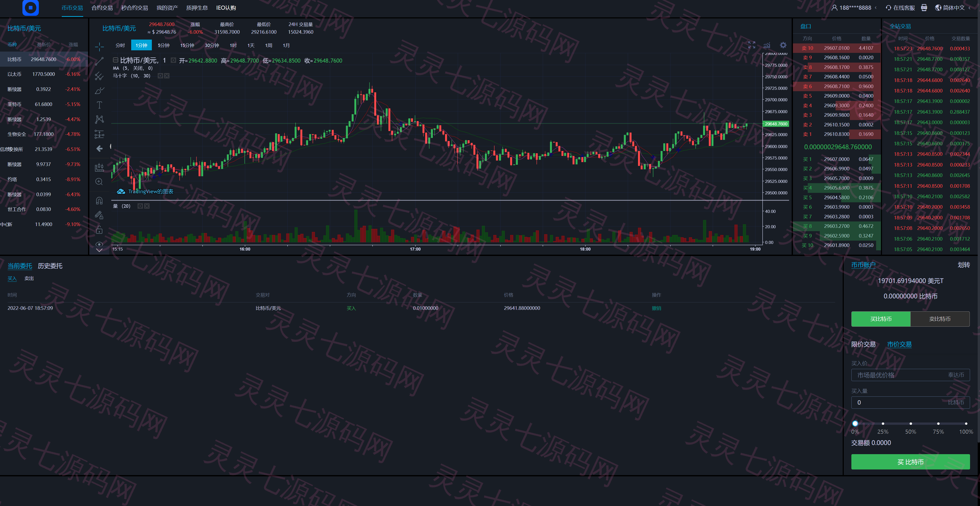
Task: Expand more drawing tools chevron
Action: tap(99, 251)
